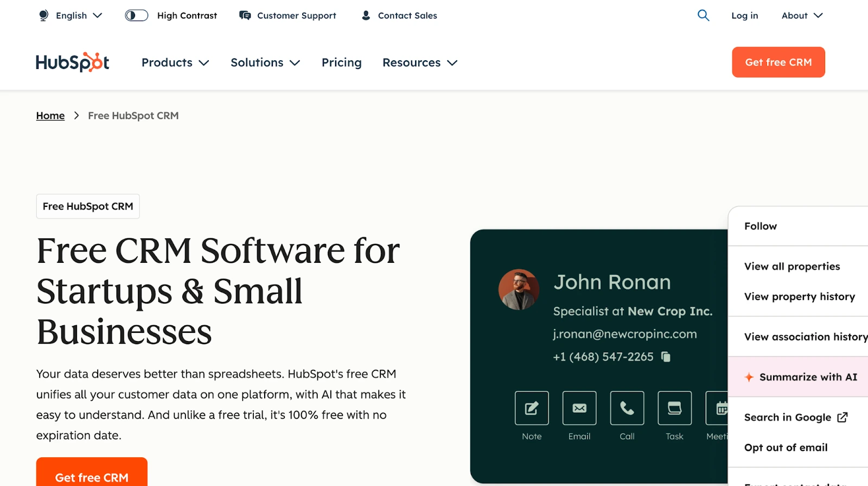
Task: Click the search magnifier icon
Action: tap(703, 15)
